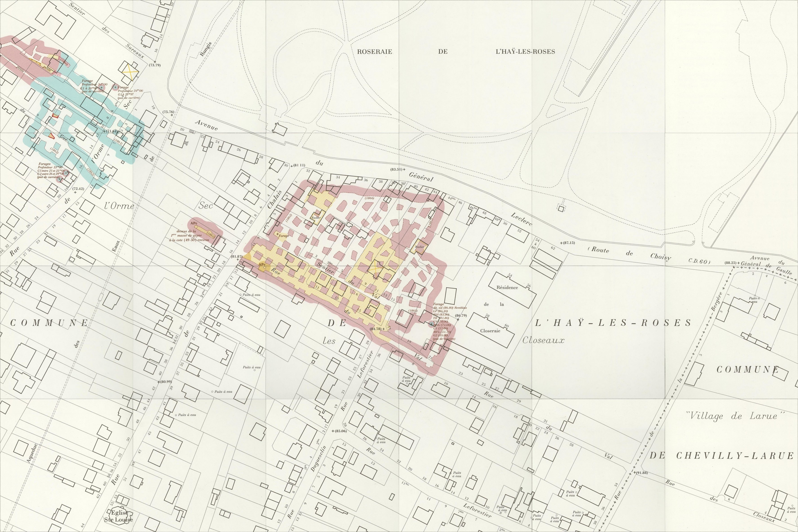Select the Closeraie building label
This screenshot has width=798, height=532.
(x=490, y=331)
